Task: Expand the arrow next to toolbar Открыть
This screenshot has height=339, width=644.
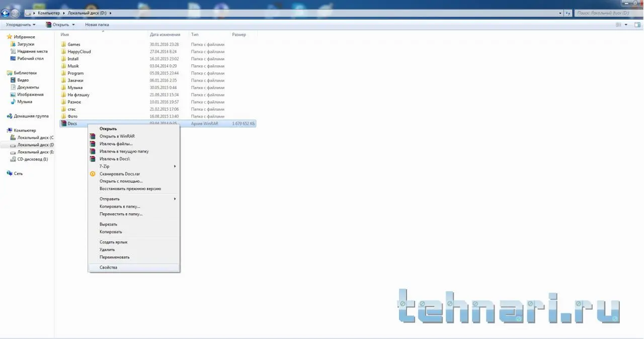Action: [73, 25]
